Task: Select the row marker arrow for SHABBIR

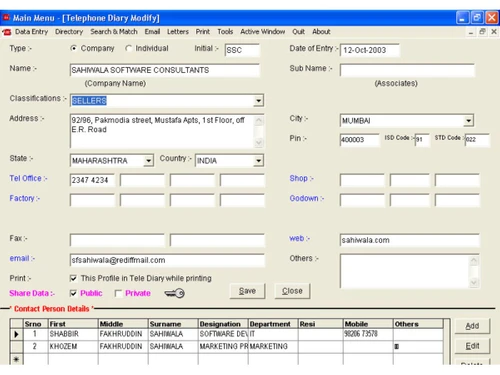Action: tap(16, 334)
